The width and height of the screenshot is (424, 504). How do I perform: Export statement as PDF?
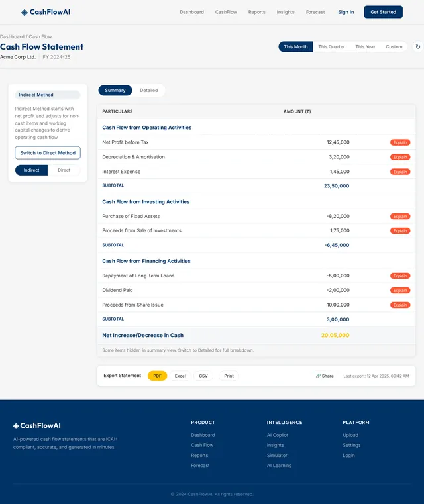(157, 376)
